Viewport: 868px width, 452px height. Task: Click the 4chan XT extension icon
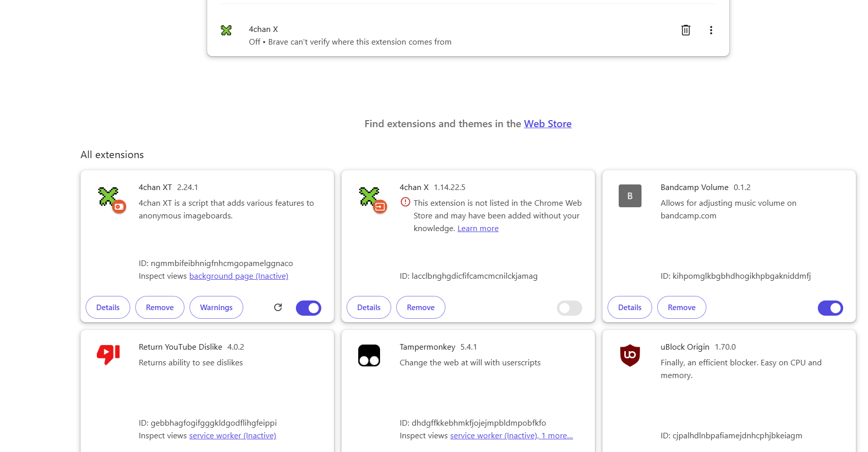108,197
